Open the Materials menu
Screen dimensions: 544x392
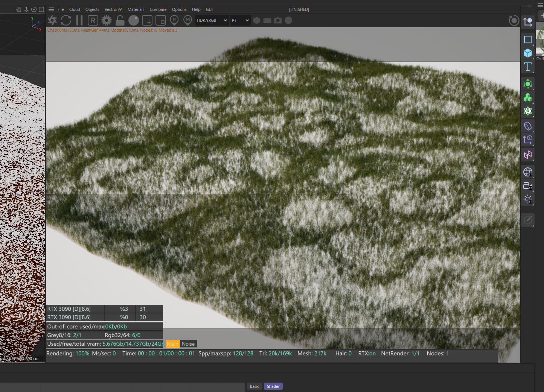pos(136,9)
